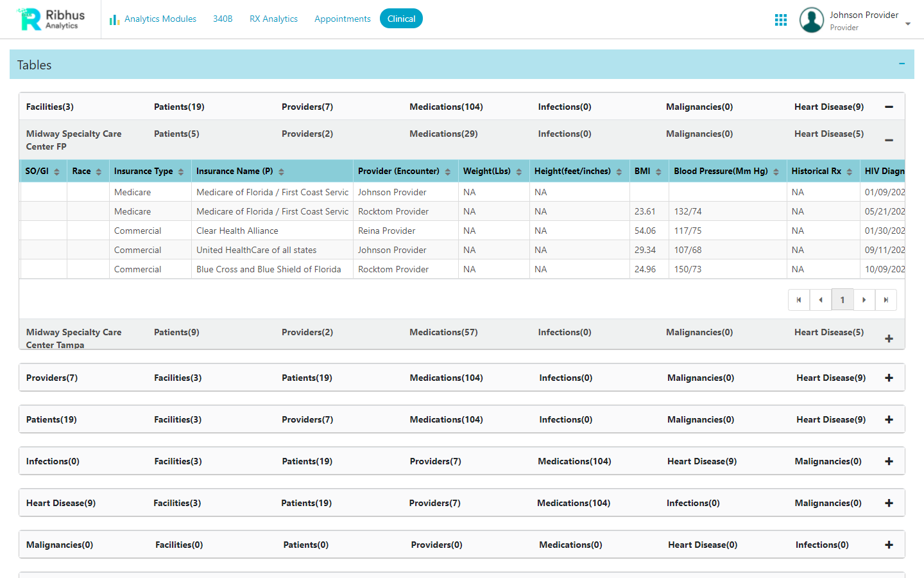
Task: Open the Provider account dropdown arrow
Action: pyautogui.click(x=907, y=23)
